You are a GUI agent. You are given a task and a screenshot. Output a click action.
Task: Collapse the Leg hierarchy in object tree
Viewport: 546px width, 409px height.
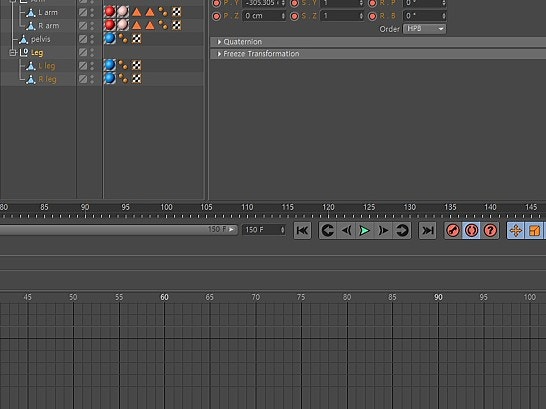(13, 53)
